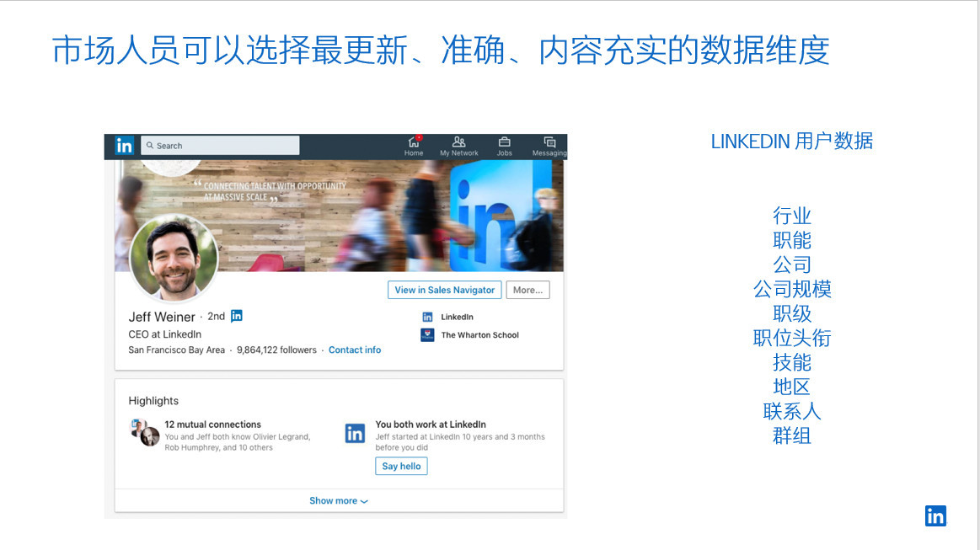Expand the Show more highlights section
This screenshot has width=980, height=550.
point(338,501)
